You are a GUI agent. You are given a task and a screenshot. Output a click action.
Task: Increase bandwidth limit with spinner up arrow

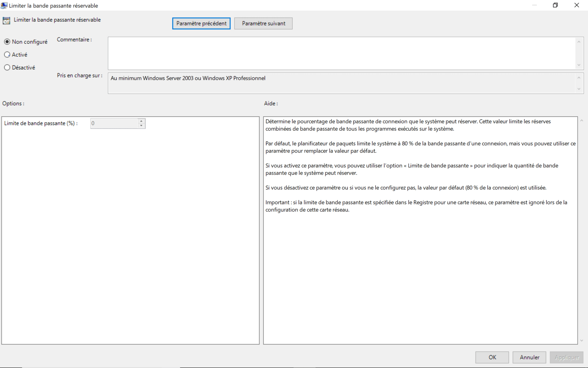tap(141, 121)
